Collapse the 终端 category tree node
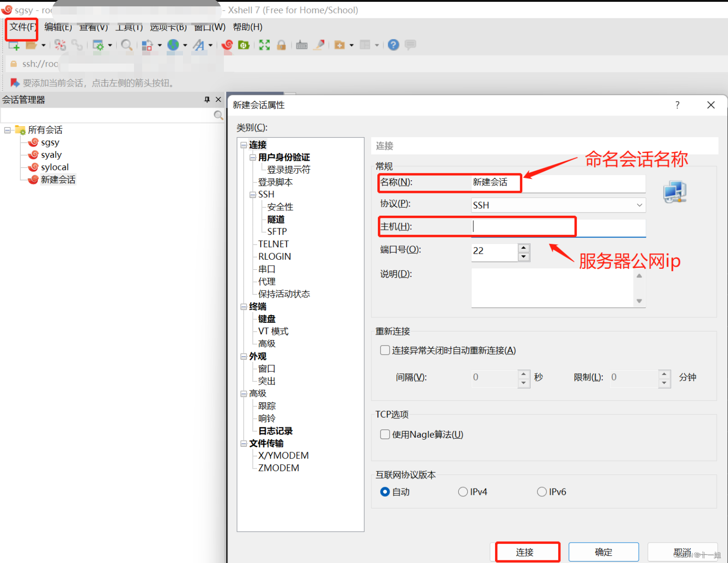This screenshot has width=728, height=563. (x=244, y=307)
